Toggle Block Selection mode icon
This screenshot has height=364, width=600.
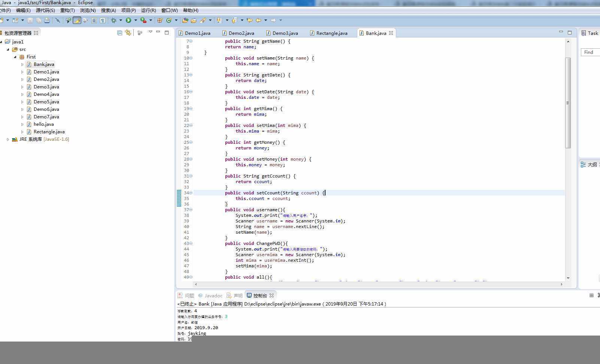(x=94, y=20)
